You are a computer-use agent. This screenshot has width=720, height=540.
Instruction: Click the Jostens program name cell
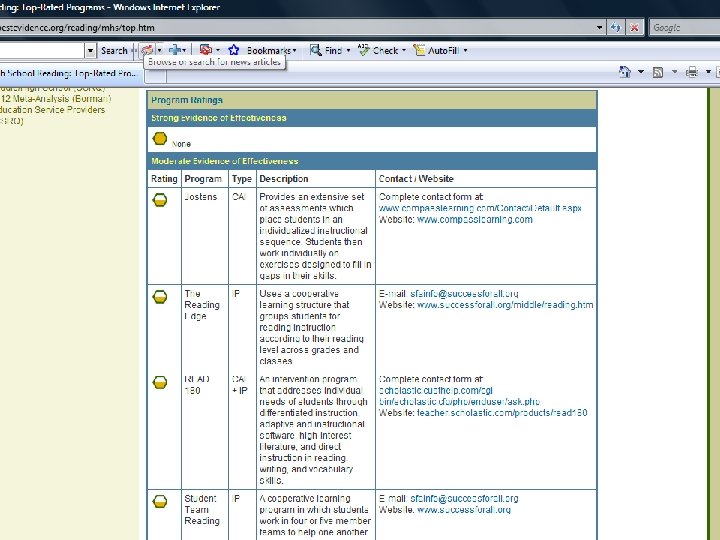click(201, 197)
